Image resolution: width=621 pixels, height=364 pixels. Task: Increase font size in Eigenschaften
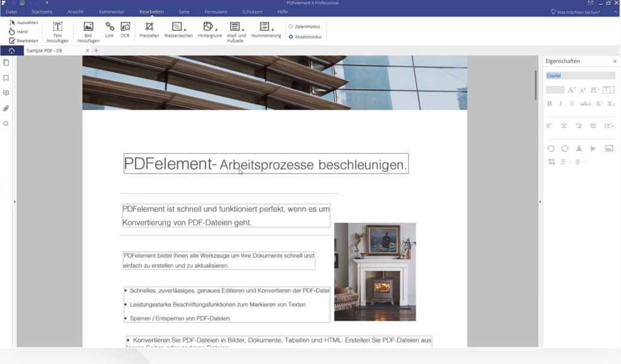(x=571, y=90)
